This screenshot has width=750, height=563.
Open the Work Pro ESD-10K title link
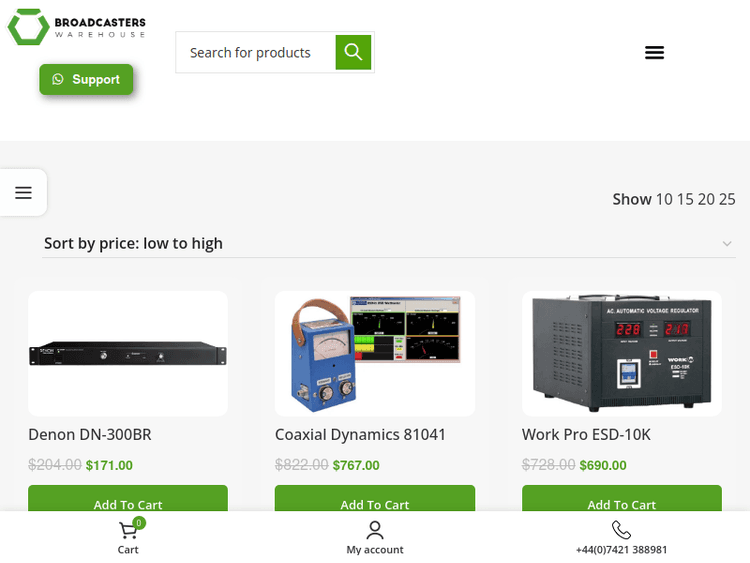[x=586, y=435]
